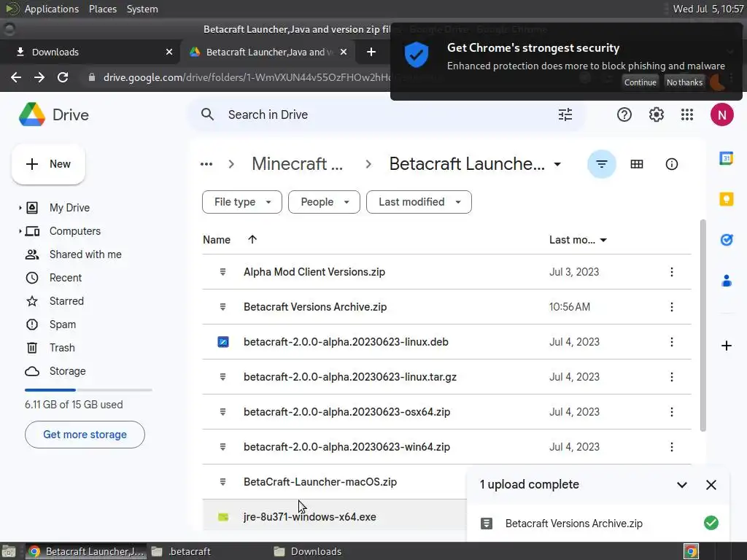Open more actions for betacraft linux.tar.gz file
This screenshot has height=560, width=747.
(671, 377)
